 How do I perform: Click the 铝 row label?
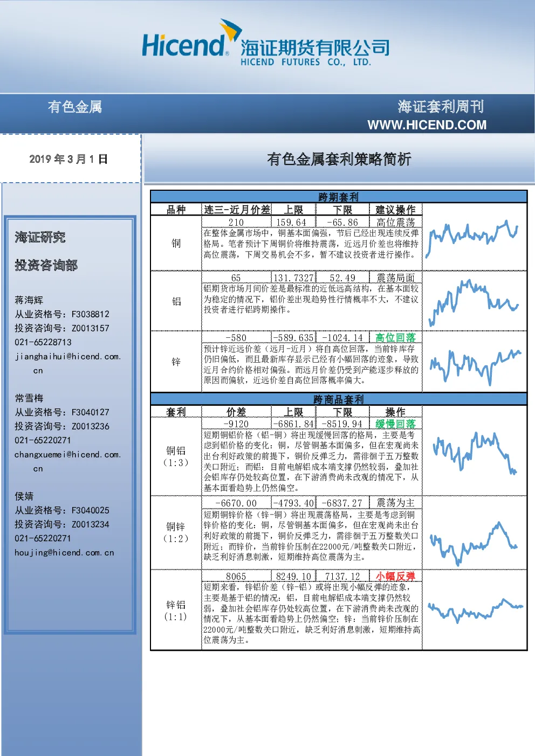pyautogui.click(x=176, y=301)
